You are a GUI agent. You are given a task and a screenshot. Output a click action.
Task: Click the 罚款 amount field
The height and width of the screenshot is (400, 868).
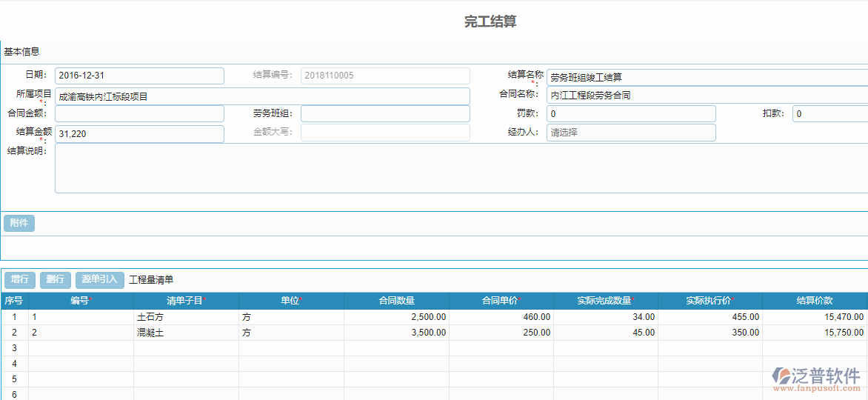630,113
